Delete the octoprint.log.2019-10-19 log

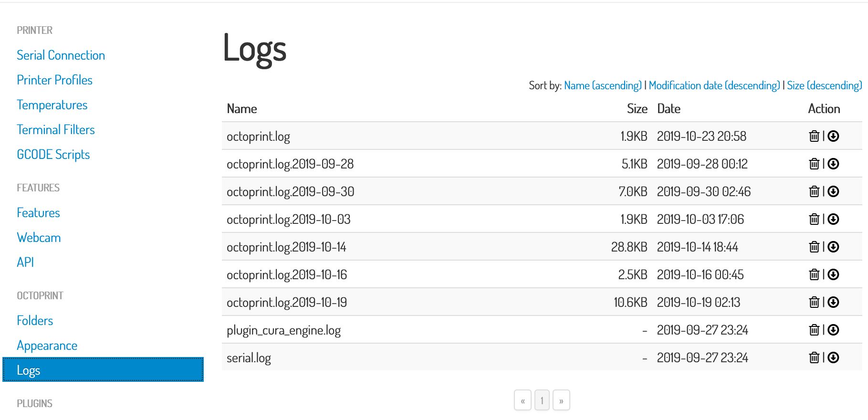tap(814, 302)
